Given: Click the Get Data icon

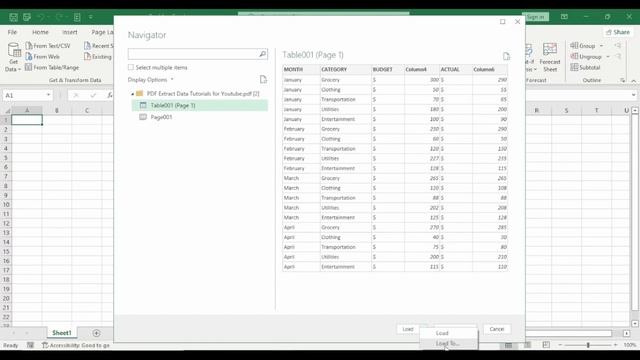Looking at the screenshot, I should click(14, 50).
